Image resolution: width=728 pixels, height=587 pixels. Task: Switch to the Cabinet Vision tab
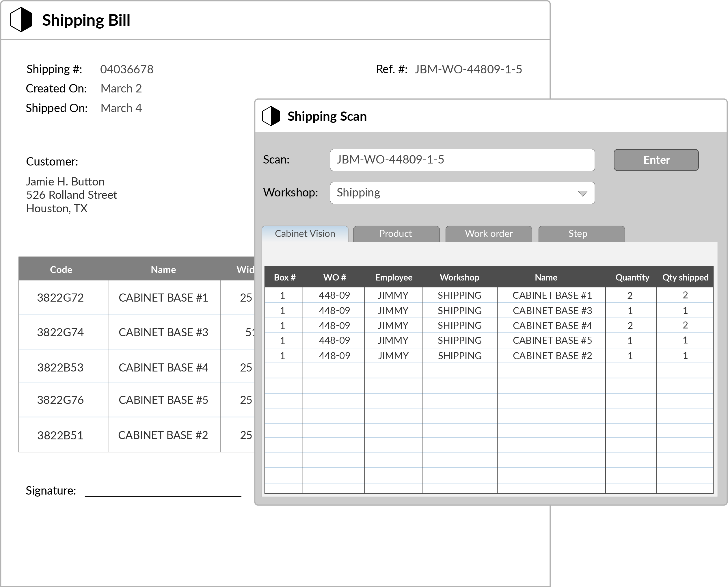coord(305,234)
